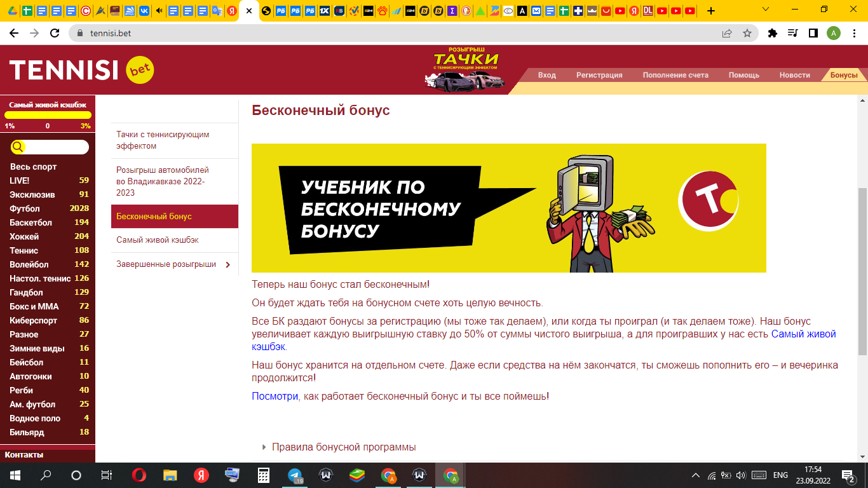Switch to the VK tab
This screenshot has width=868, height=488.
pos(144,11)
